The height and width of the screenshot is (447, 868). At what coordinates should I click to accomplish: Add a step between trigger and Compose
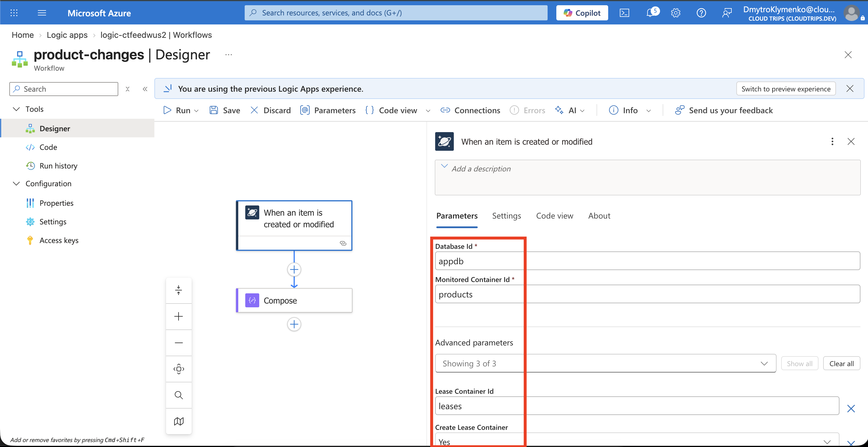[294, 269]
